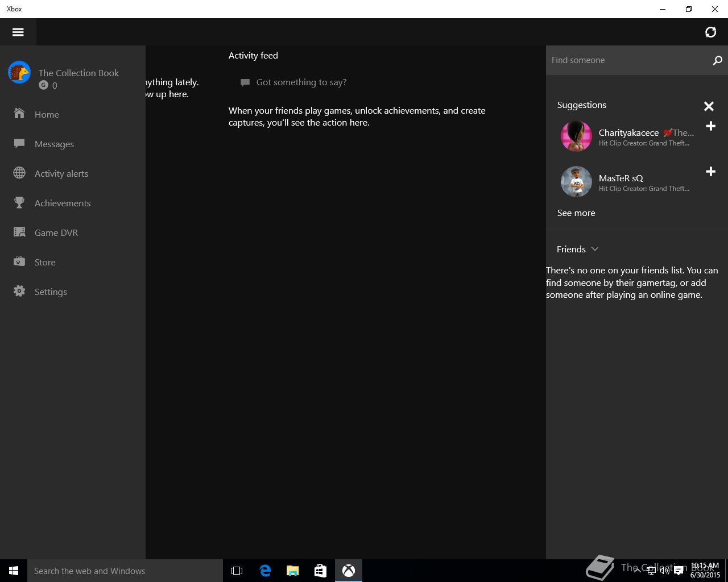The height and width of the screenshot is (582, 728).
Task: Click the Charityakacece gamertag
Action: point(628,133)
